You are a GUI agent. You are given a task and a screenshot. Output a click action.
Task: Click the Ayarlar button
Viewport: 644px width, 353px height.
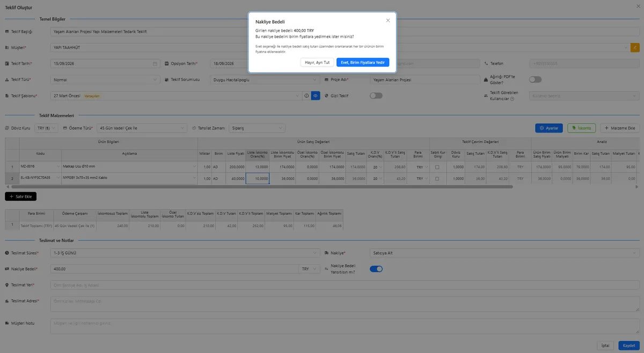tap(549, 128)
